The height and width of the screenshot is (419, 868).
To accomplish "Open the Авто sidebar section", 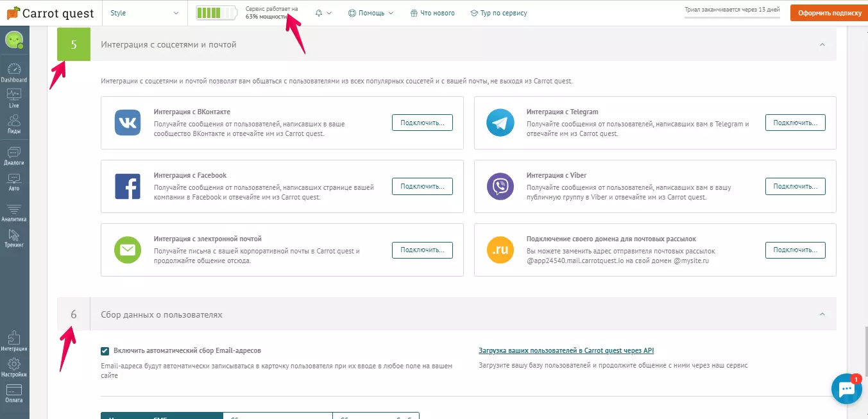I will [14, 182].
